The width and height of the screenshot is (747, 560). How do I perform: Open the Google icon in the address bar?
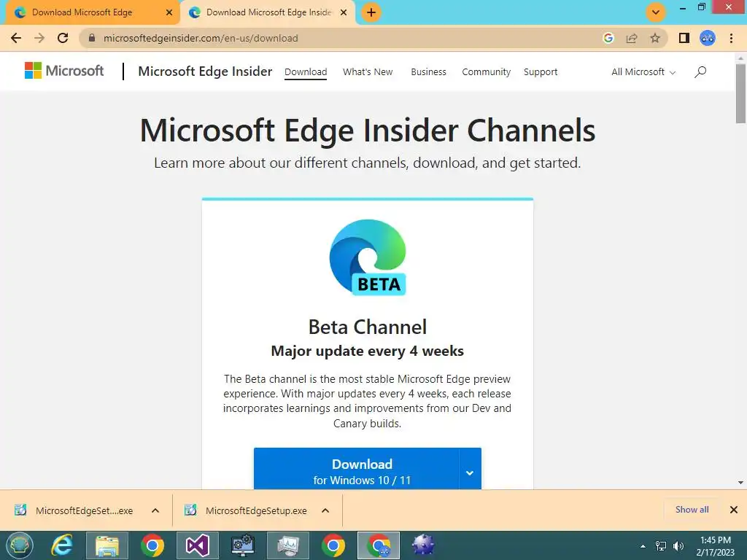click(x=608, y=38)
